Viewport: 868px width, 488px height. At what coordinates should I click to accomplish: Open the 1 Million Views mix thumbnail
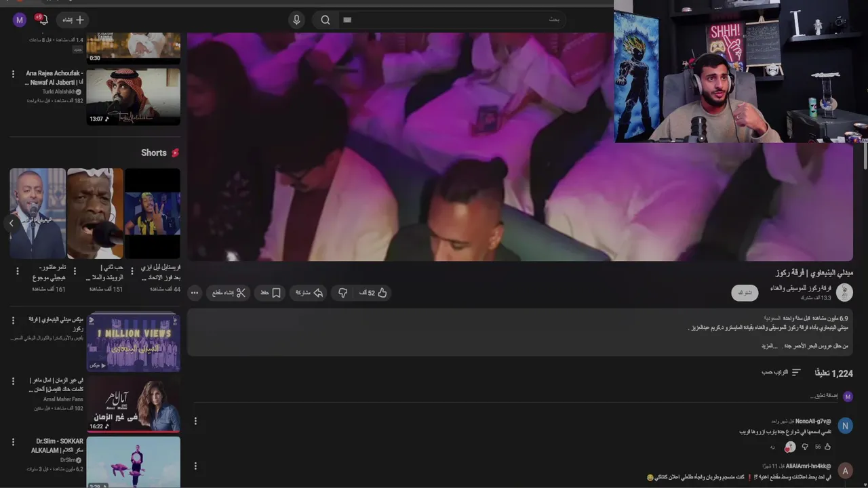pyautogui.click(x=134, y=342)
